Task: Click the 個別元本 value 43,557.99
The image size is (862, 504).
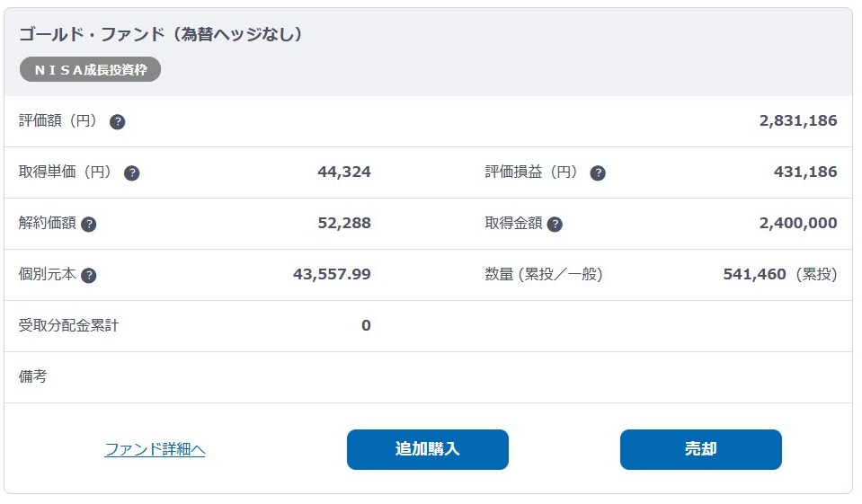Action: coord(332,274)
